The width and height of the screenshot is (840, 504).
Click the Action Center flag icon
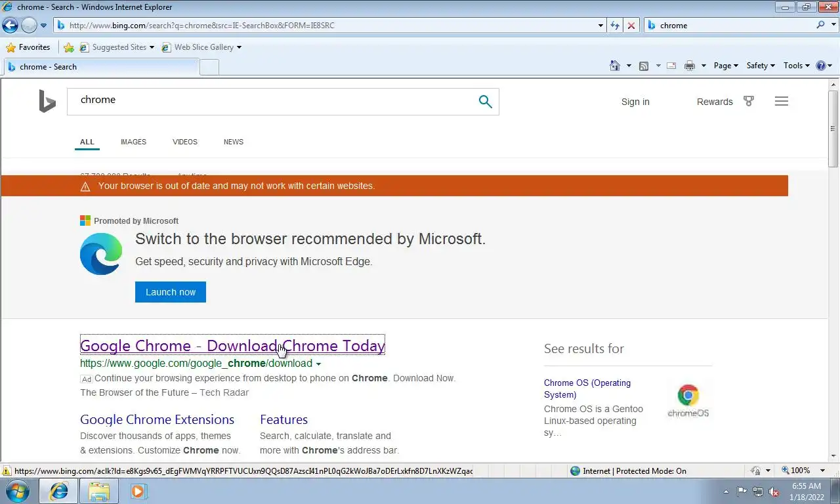tap(742, 492)
